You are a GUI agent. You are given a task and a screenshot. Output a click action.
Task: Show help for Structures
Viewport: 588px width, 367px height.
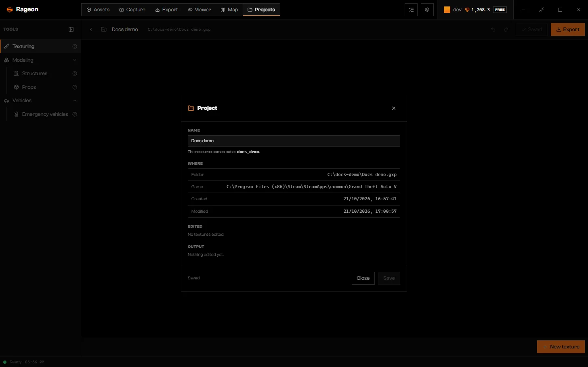coord(75,73)
